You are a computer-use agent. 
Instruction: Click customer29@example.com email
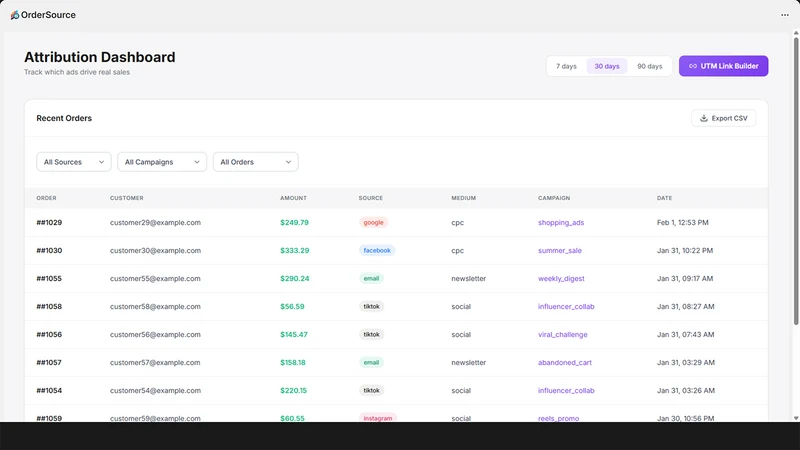point(155,222)
